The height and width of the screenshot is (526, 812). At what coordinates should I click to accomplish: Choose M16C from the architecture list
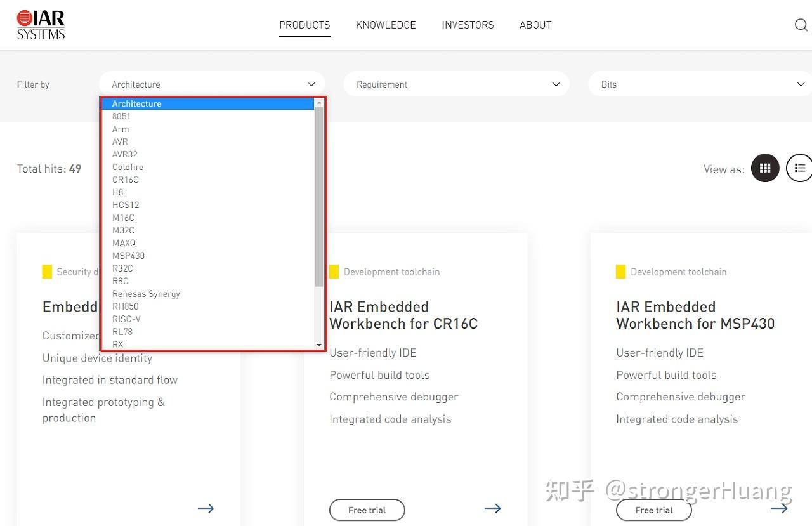click(x=208, y=218)
